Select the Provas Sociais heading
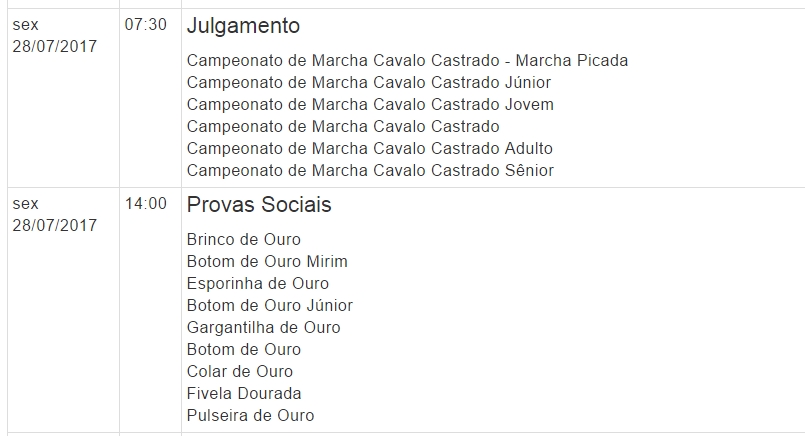The width and height of the screenshot is (805, 436). [259, 205]
